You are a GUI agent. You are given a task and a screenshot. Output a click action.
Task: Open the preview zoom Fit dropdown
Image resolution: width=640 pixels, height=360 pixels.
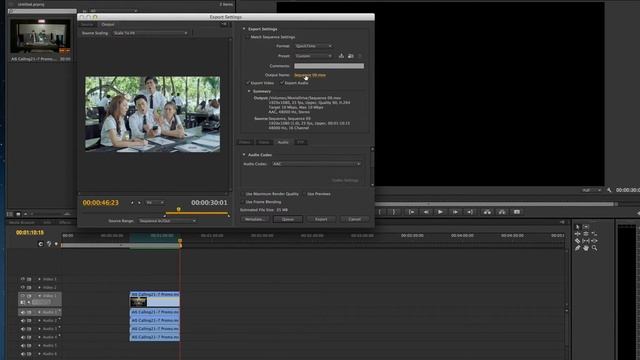[x=155, y=202]
